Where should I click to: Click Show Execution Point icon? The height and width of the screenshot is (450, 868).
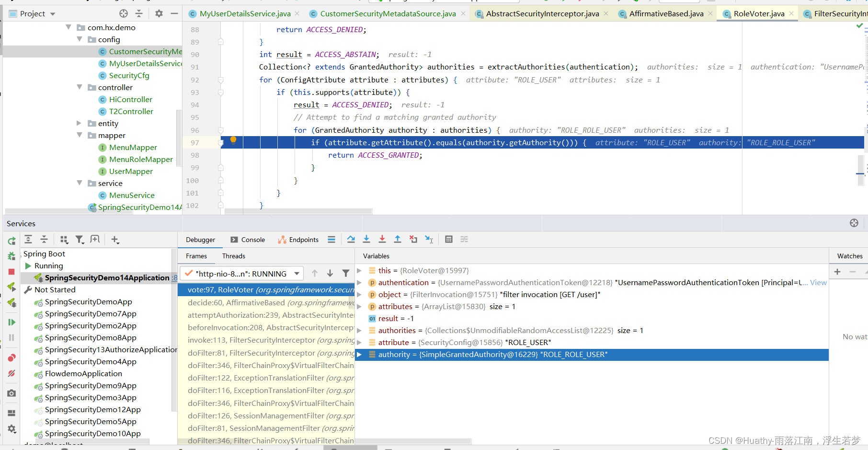[331, 239]
